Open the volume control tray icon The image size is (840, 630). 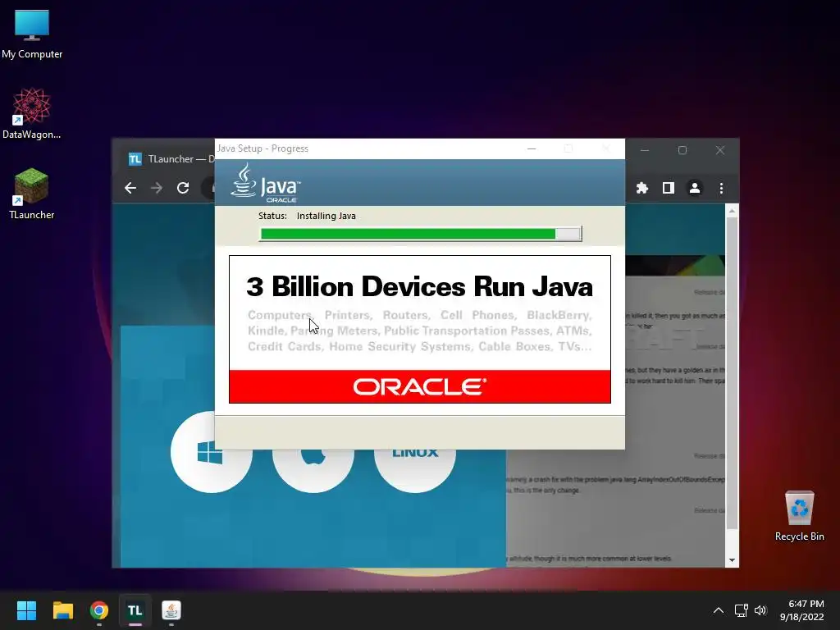(x=760, y=610)
